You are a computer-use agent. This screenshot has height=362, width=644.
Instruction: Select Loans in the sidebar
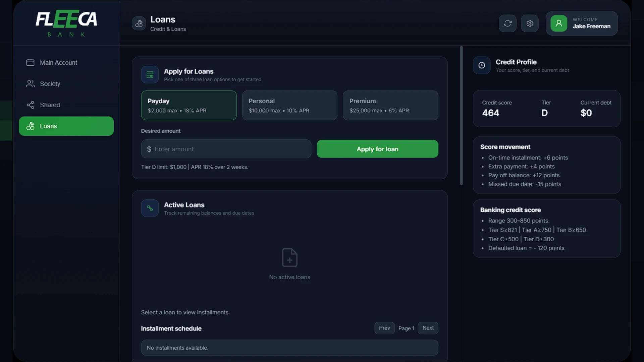[66, 126]
